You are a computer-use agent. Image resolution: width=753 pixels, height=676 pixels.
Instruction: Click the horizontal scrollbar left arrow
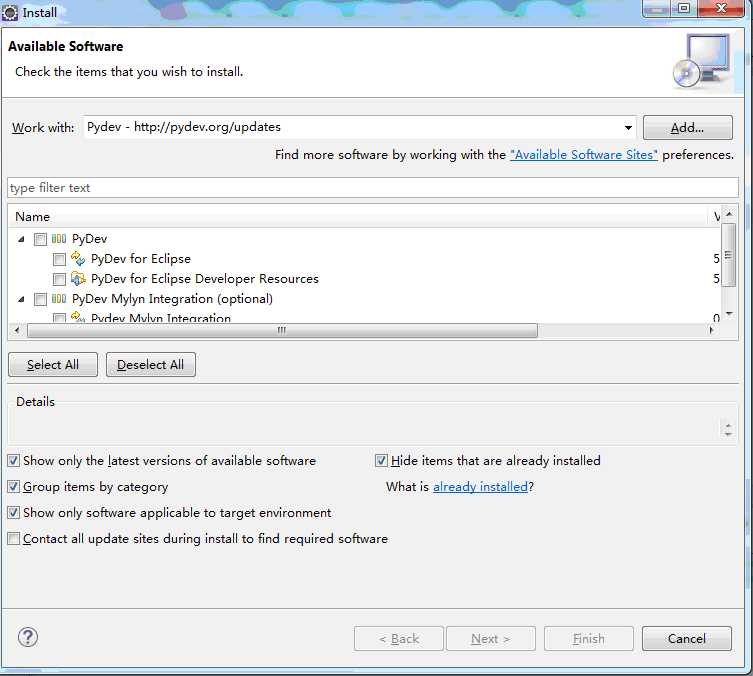[x=17, y=330]
